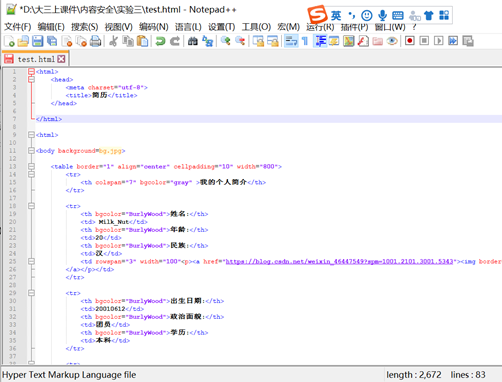Open the Sogou soft keyboard icon
The width and height of the screenshot is (502, 382).
(x=398, y=15)
